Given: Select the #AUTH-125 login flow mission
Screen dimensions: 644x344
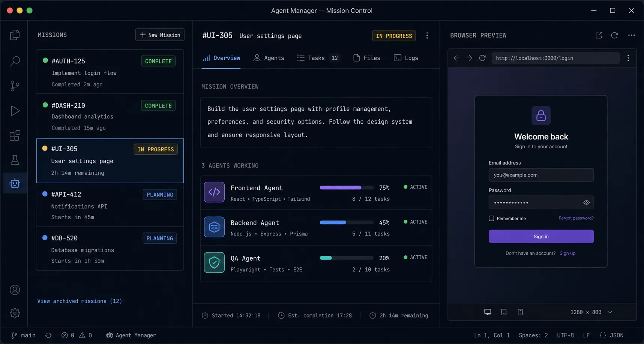Looking at the screenshot, I should (110, 72).
